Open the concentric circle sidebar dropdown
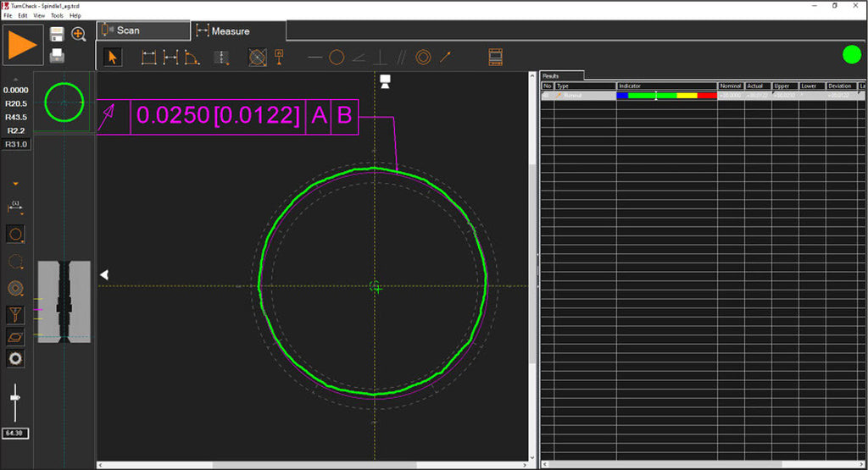868x470 pixels. tap(15, 288)
